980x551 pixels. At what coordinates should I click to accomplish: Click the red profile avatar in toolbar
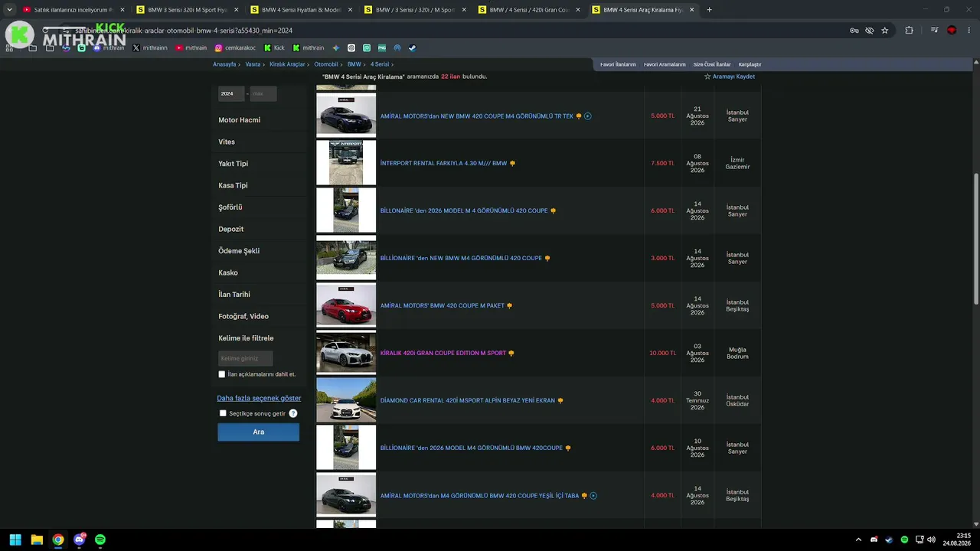pos(952,31)
